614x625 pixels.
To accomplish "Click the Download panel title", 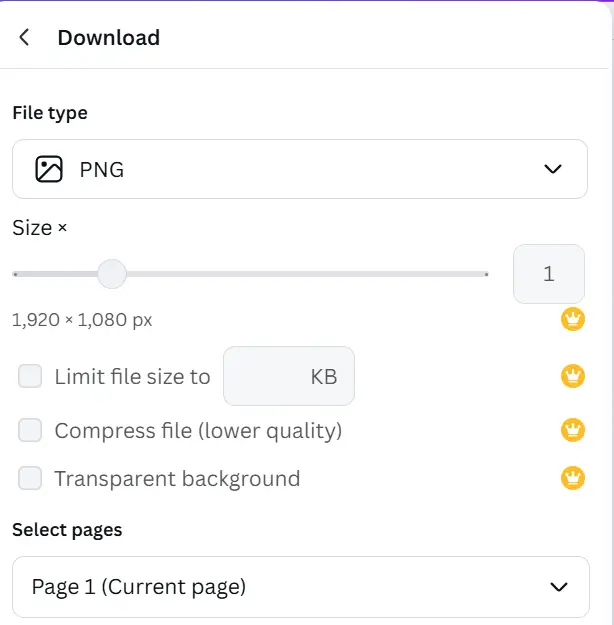I will pyautogui.click(x=108, y=37).
